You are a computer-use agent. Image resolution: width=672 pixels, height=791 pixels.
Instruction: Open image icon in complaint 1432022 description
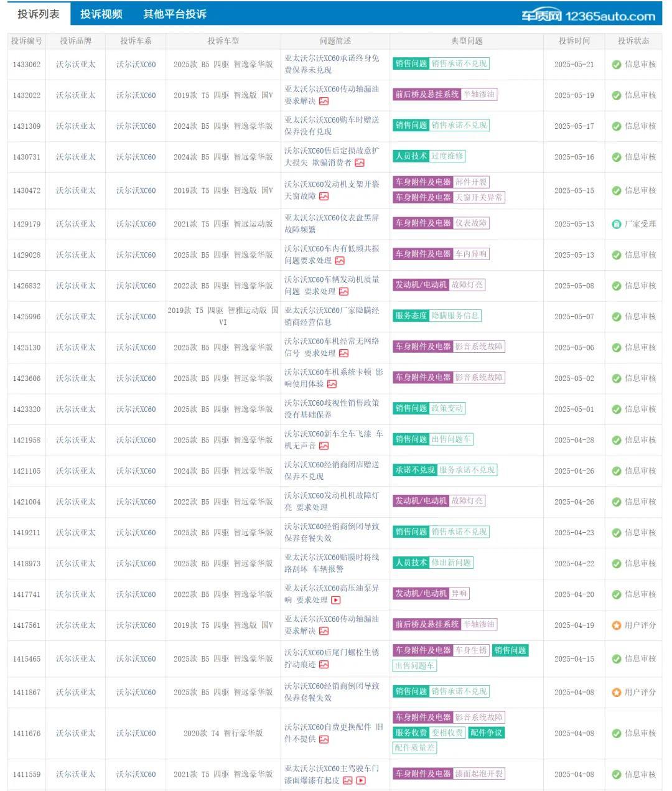tap(324, 101)
